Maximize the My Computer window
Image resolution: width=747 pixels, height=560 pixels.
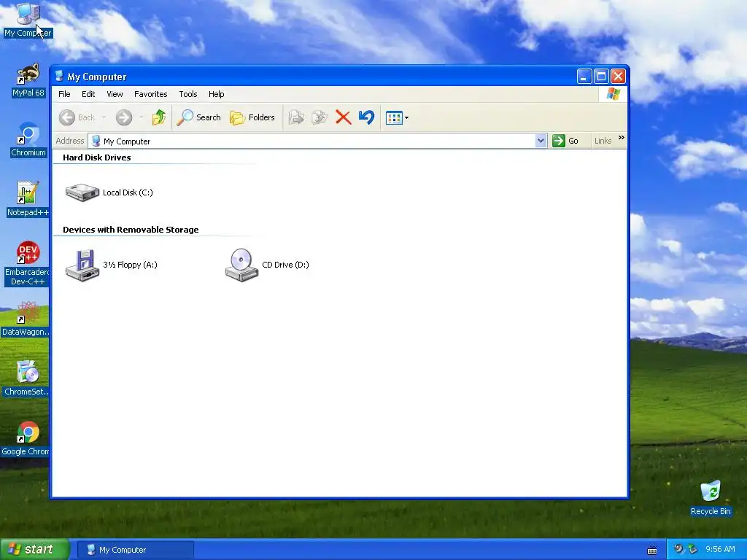click(601, 76)
